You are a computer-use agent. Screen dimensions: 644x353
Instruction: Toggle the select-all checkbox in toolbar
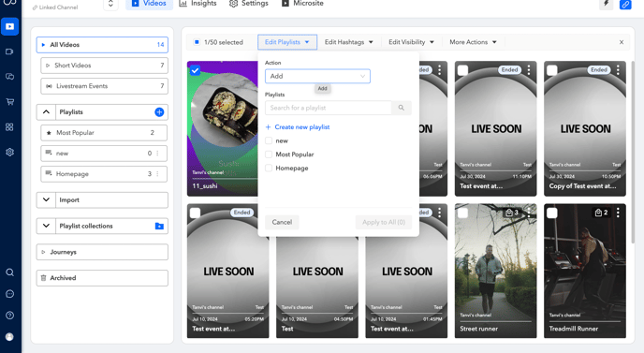[x=197, y=42]
